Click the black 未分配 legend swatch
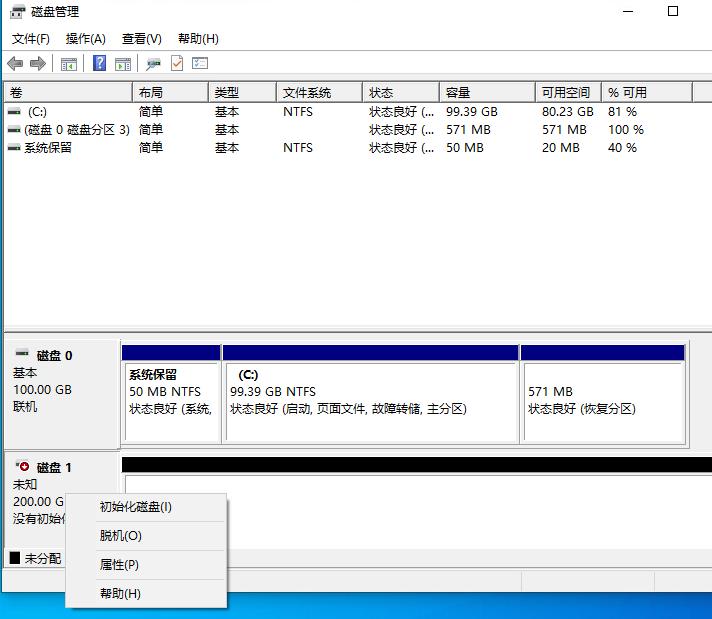The image size is (712, 619). pyautogui.click(x=15, y=558)
